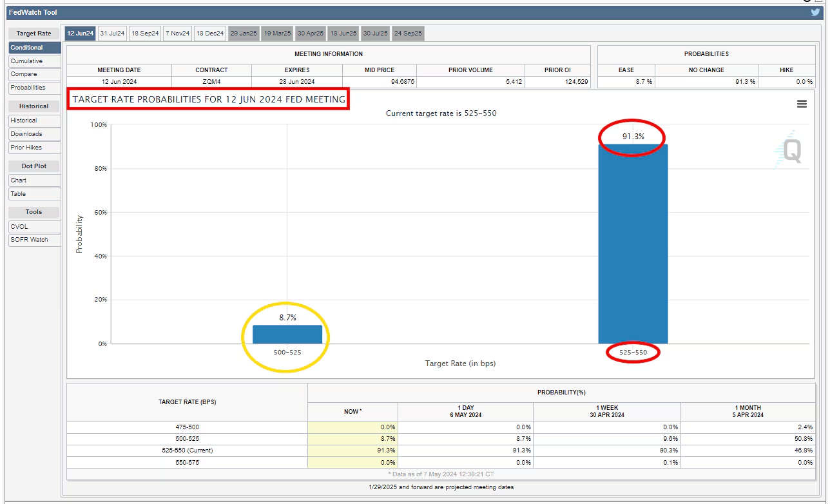This screenshot has width=830, height=504.
Task: Click the 500-525 probability bar
Action: click(x=287, y=334)
